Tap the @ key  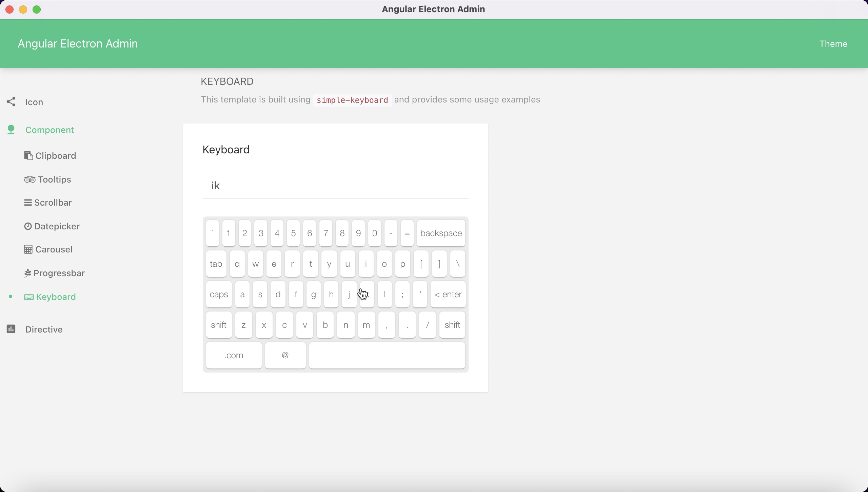click(285, 355)
